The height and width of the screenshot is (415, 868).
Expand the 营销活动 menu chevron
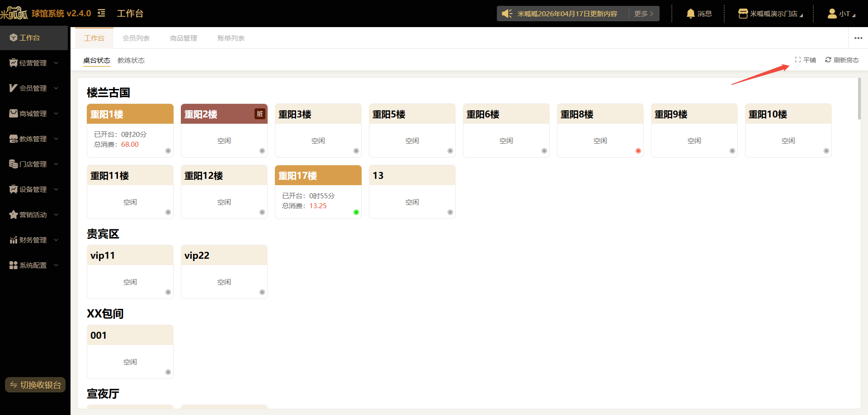[56, 214]
